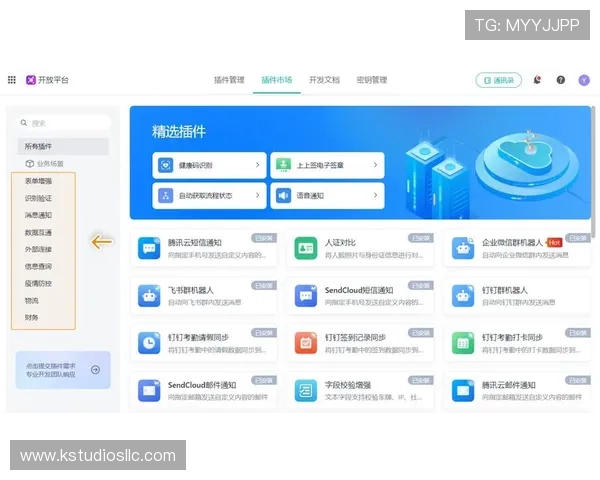
Task: Click the 自动获取流程状态 plugin icon
Action: point(166,196)
